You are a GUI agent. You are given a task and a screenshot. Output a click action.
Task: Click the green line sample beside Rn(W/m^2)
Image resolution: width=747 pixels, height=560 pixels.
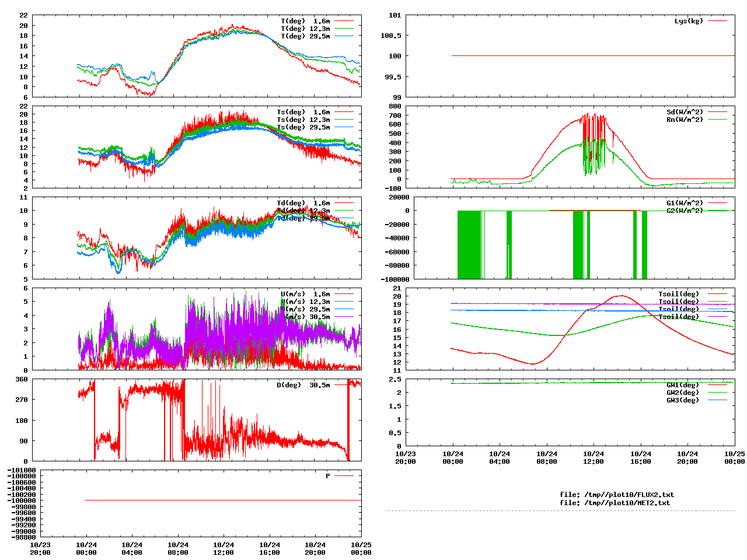718,120
